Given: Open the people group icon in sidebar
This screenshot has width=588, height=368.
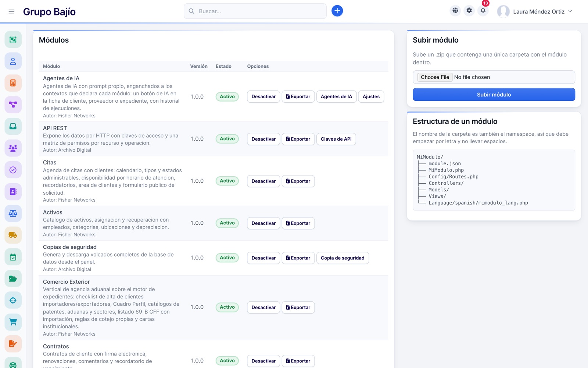Looking at the screenshot, I should click(x=13, y=148).
